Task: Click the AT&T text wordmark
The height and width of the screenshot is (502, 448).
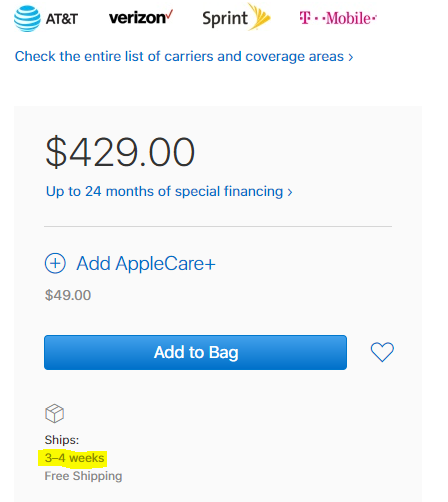Action: [x=62, y=19]
